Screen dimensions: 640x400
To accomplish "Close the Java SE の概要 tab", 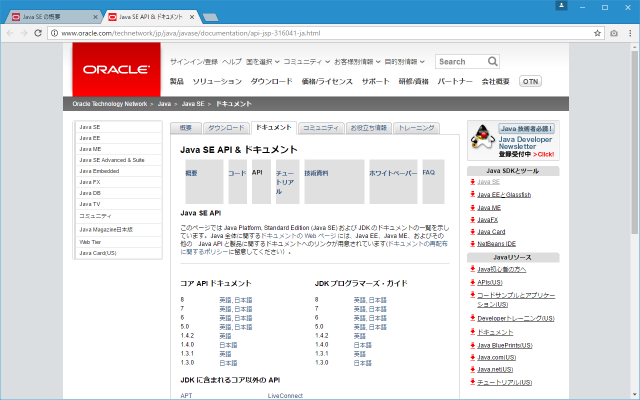I will [x=96, y=17].
